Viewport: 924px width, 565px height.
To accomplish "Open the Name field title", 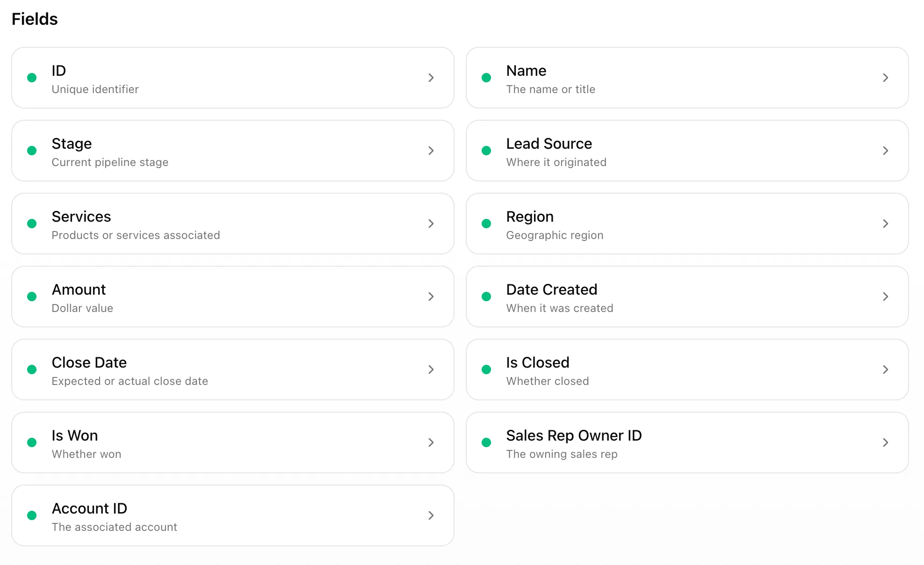I will tap(526, 71).
